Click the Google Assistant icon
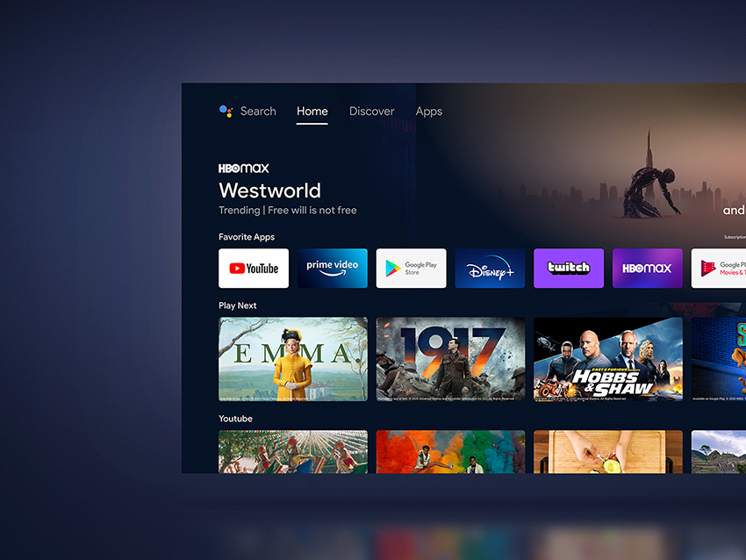 coord(226,111)
